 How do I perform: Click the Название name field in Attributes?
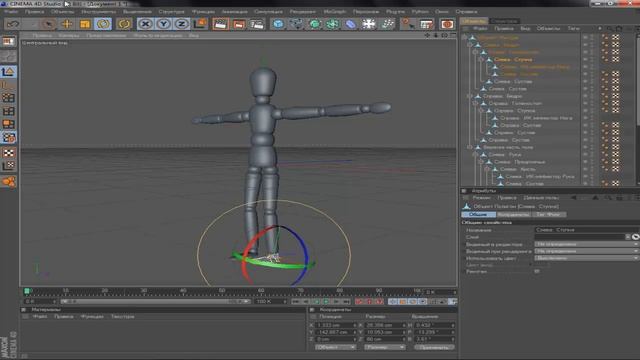(x=587, y=230)
